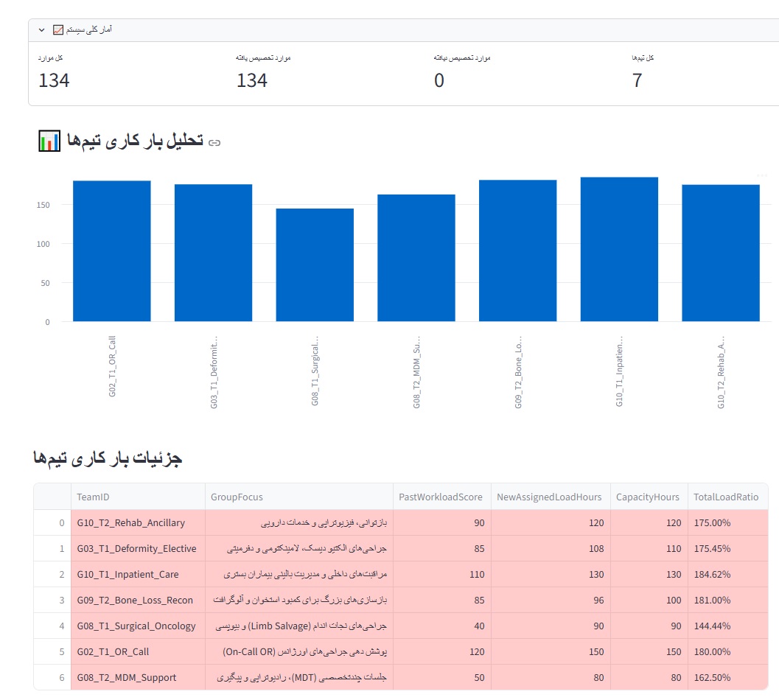779x700 pixels.
Task: Select the G08_T1_Surgical bar in the chart
Action: tap(315, 265)
